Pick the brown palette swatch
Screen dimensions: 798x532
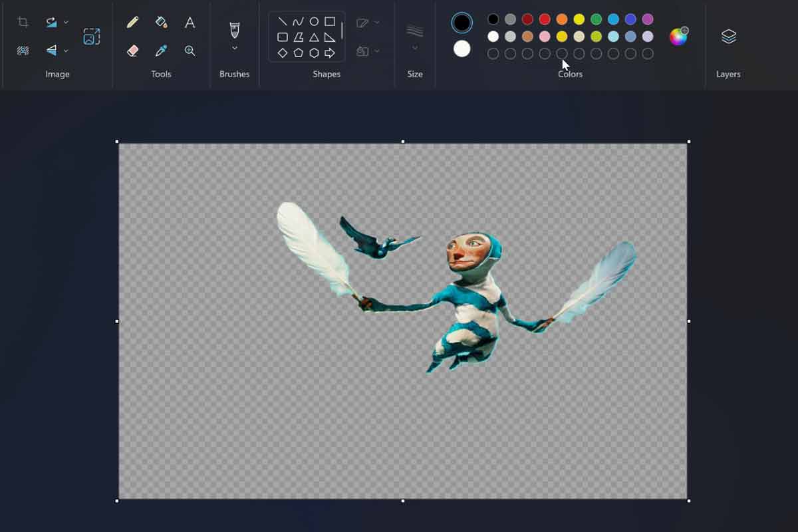(x=527, y=37)
